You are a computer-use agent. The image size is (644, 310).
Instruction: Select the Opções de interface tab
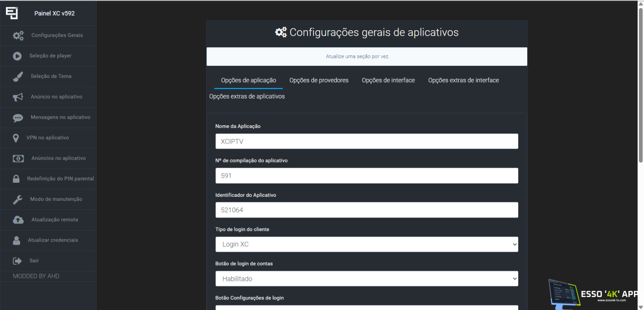coord(388,81)
